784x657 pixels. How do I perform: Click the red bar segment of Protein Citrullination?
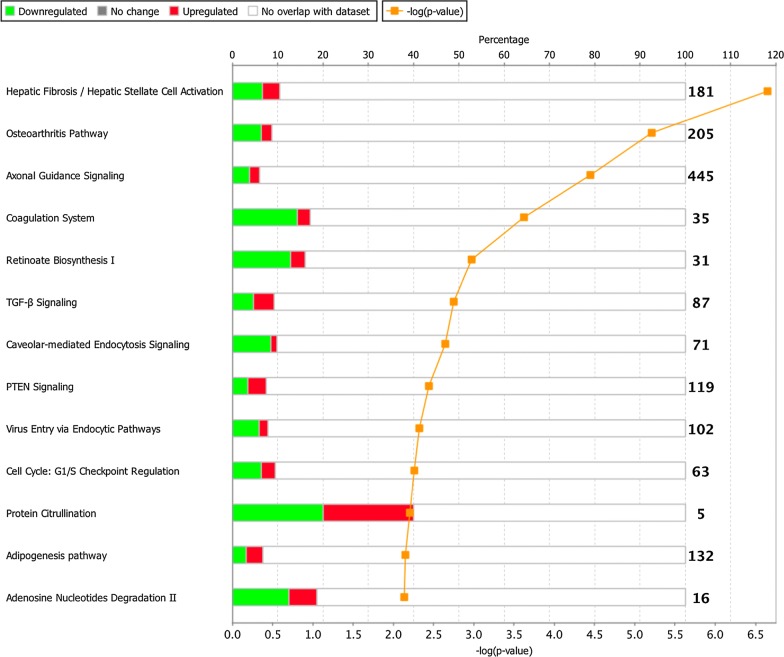(x=368, y=513)
